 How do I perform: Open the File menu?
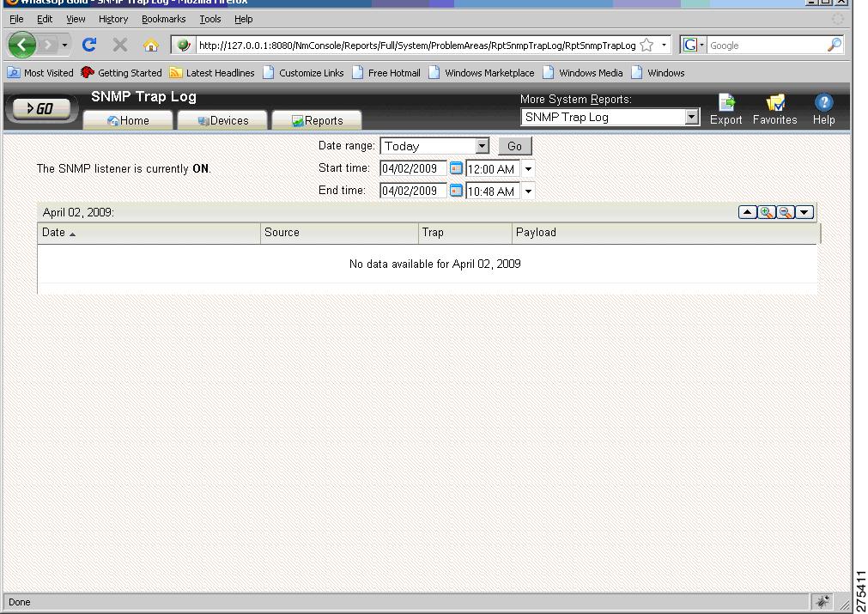point(16,19)
